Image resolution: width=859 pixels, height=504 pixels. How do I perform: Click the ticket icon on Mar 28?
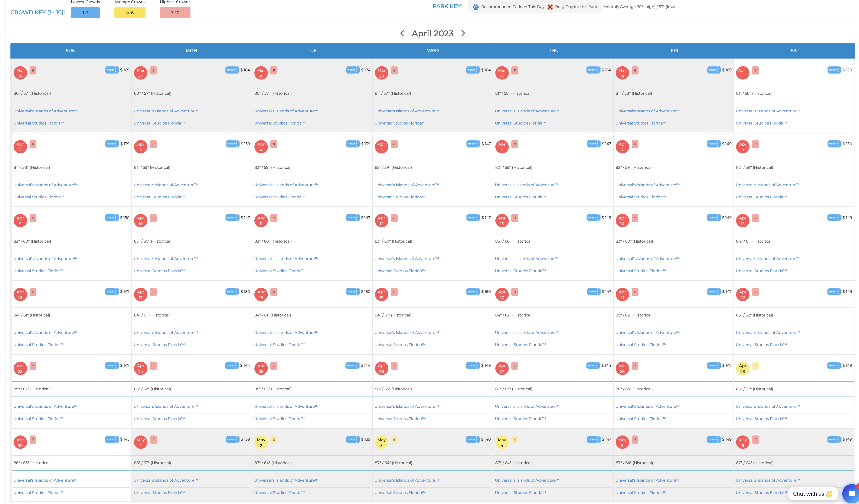click(352, 70)
